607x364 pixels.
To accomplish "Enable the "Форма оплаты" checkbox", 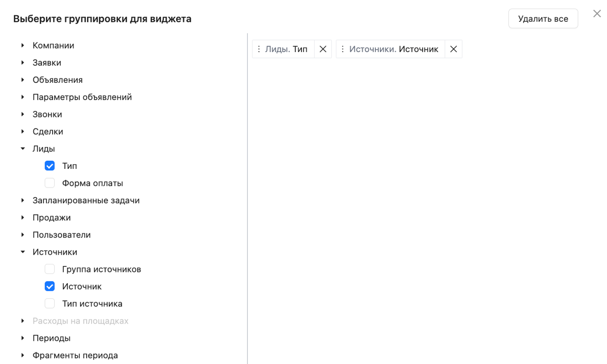I will (x=50, y=183).
